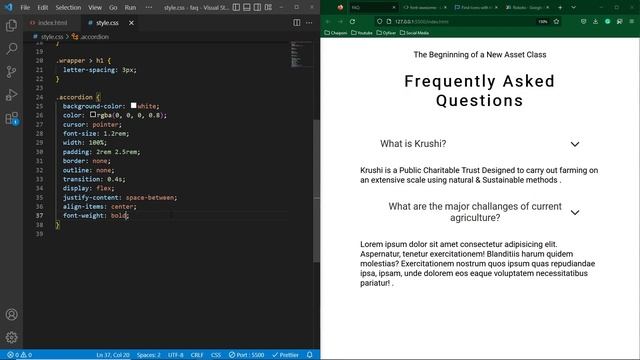640x360 pixels.
Task: Open the View menu
Action: point(95,7)
